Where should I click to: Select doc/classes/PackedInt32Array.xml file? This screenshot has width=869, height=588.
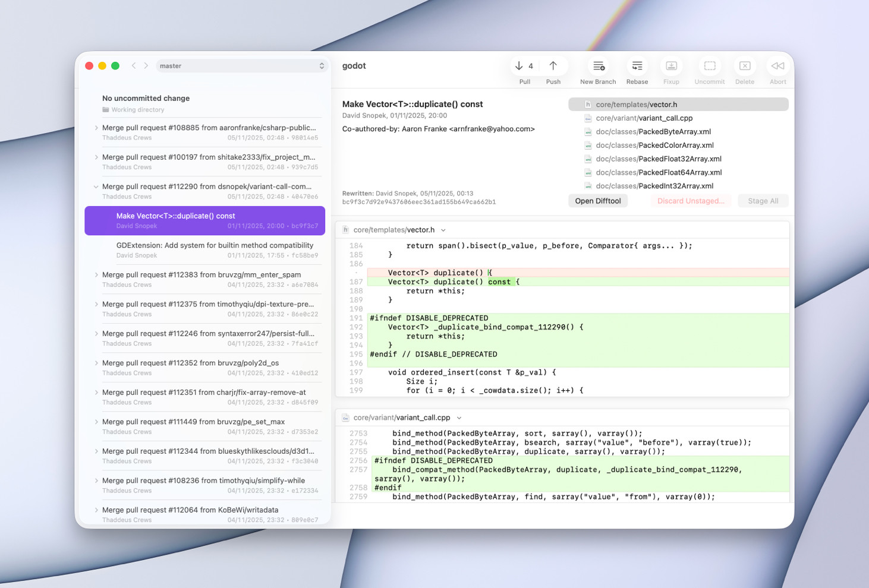point(678,186)
